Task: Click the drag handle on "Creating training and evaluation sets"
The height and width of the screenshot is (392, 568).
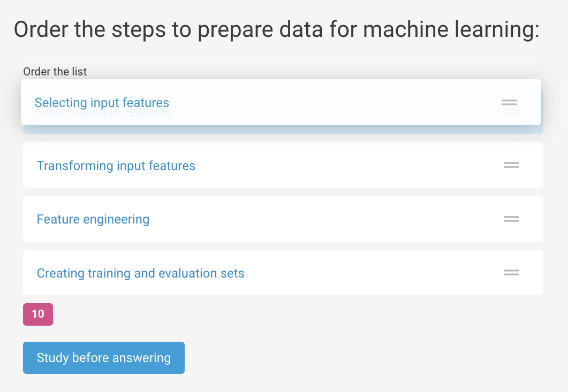Action: tap(511, 272)
